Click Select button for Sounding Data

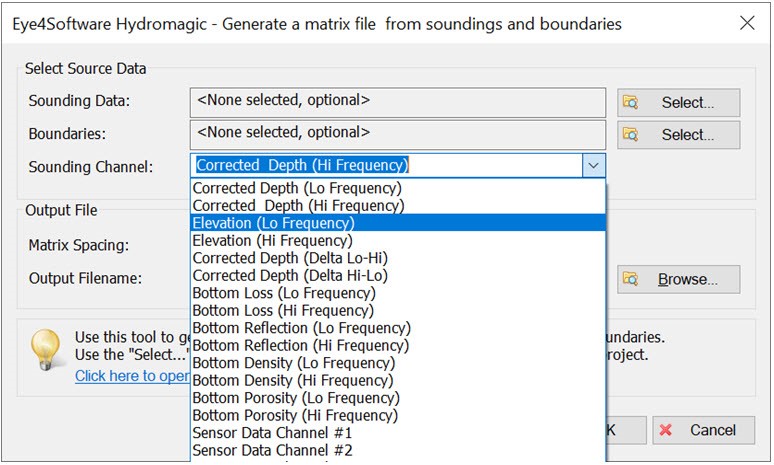tap(678, 103)
